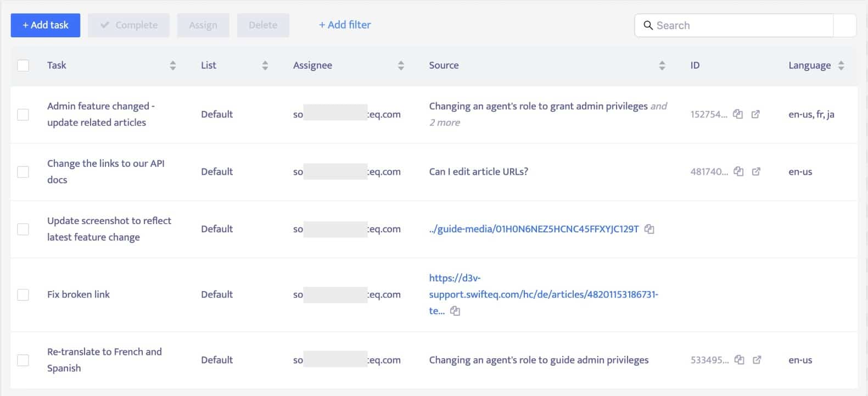Click 'Changing an agent's role to guide admin privileges'
Image resolution: width=868 pixels, height=396 pixels.
[x=539, y=360]
